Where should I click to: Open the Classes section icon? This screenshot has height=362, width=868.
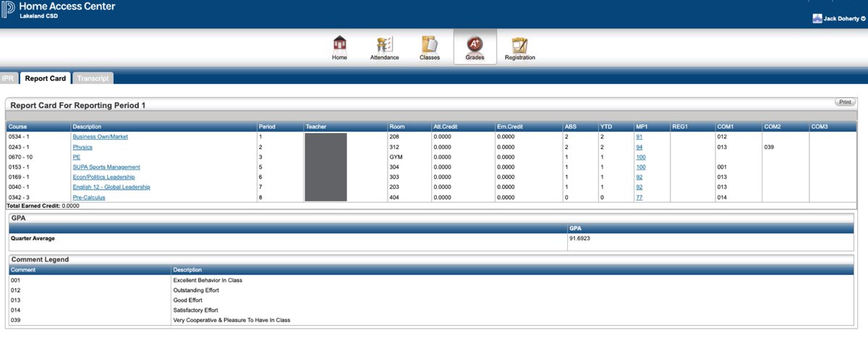click(x=430, y=47)
